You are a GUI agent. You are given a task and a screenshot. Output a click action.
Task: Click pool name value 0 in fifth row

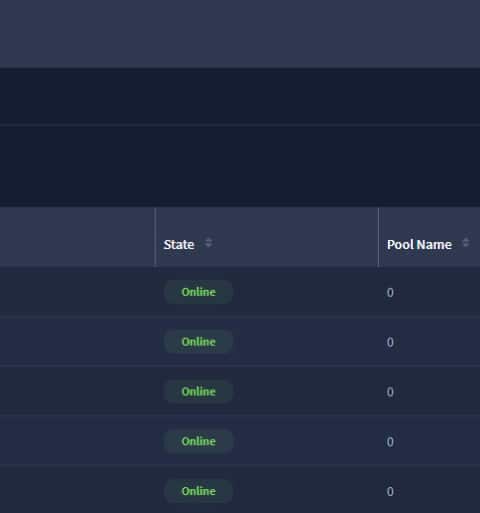click(390, 492)
